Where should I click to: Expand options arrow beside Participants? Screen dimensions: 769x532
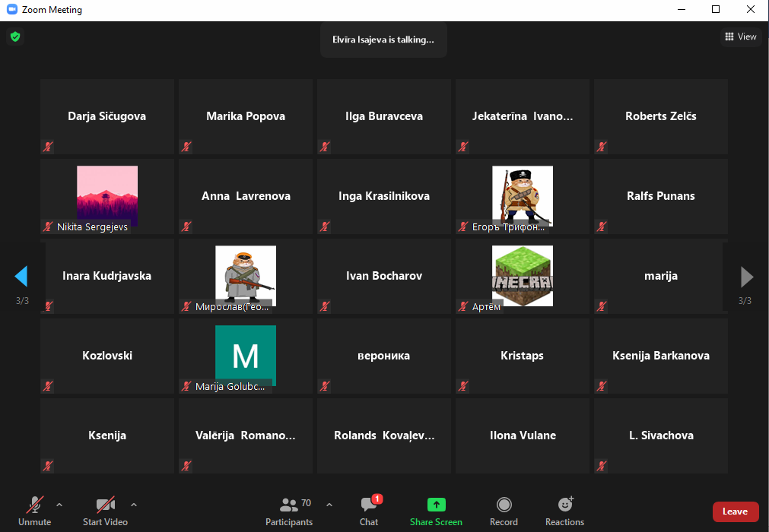(329, 505)
